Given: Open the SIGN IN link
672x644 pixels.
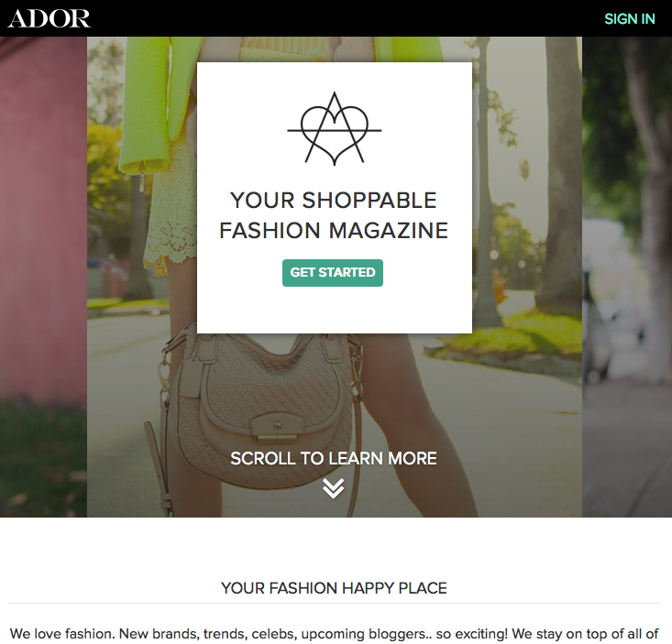Looking at the screenshot, I should (629, 19).
